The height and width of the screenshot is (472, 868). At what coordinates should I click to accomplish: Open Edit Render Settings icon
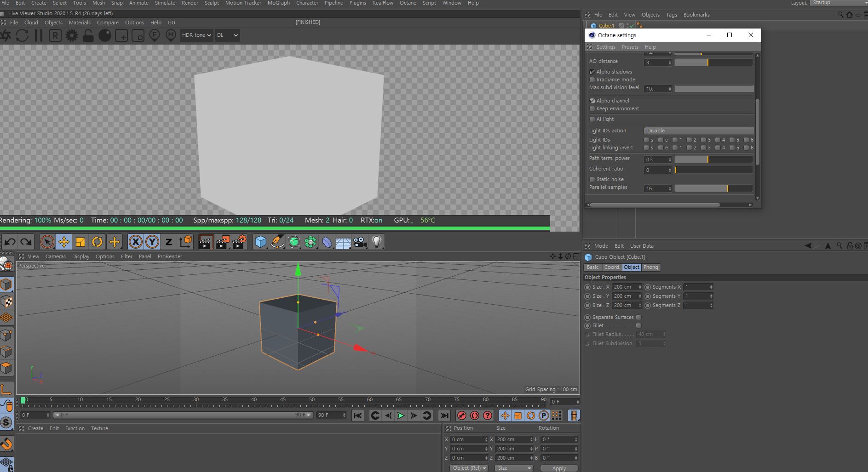tap(240, 242)
